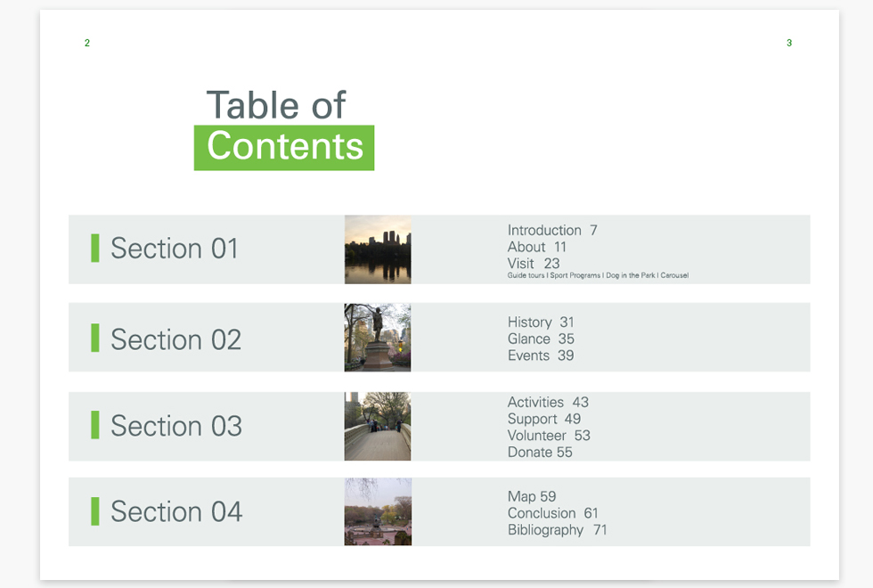Open the About entry, page 11
The height and width of the screenshot is (588, 873).
tap(536, 247)
